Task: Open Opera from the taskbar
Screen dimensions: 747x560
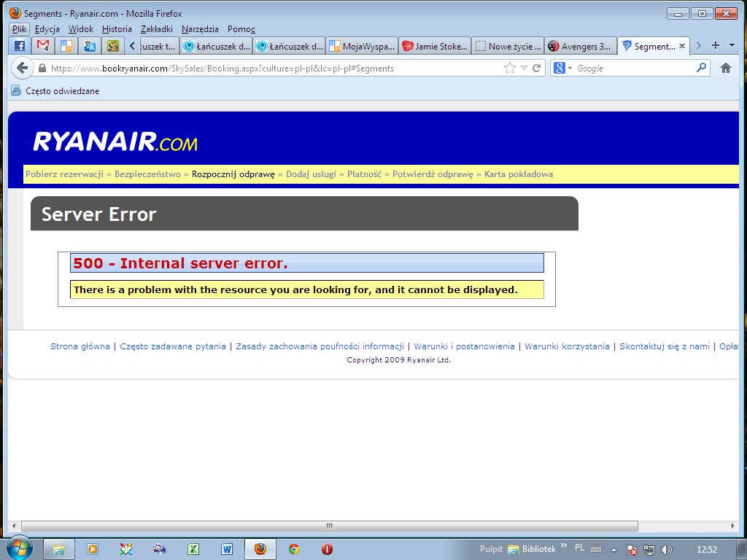Action: tap(328, 549)
